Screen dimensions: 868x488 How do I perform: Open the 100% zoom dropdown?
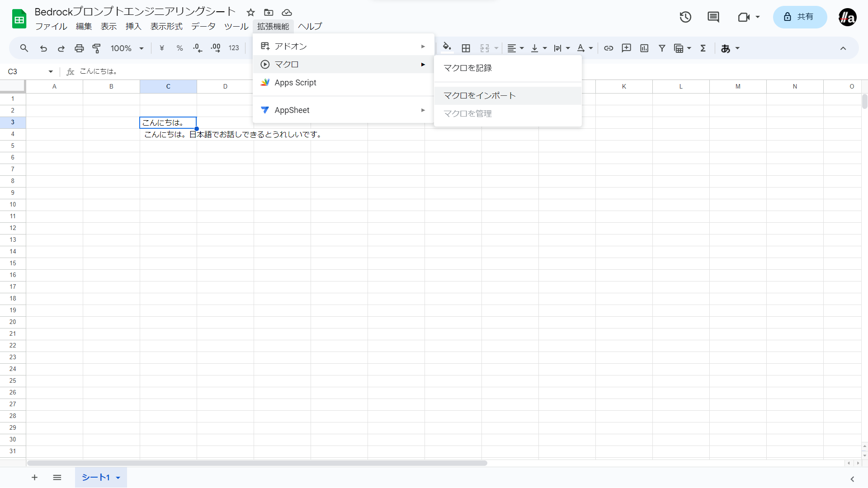click(x=127, y=48)
